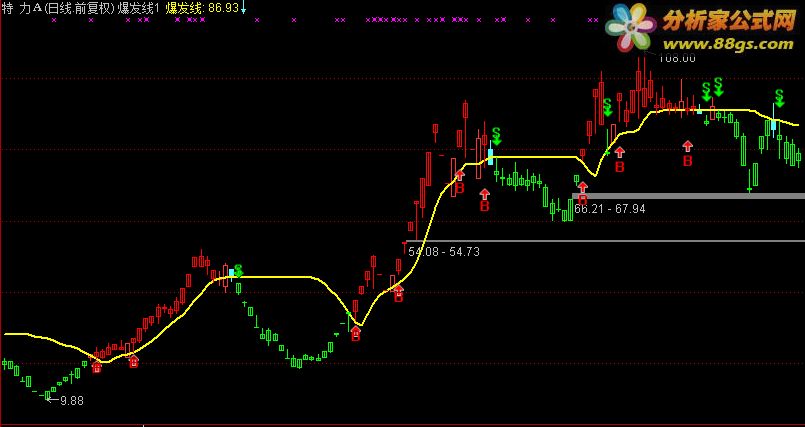Viewport: 805px width, 427px height.
Task: Click the cyan down arrow beside 86.93
Action: 244,7
